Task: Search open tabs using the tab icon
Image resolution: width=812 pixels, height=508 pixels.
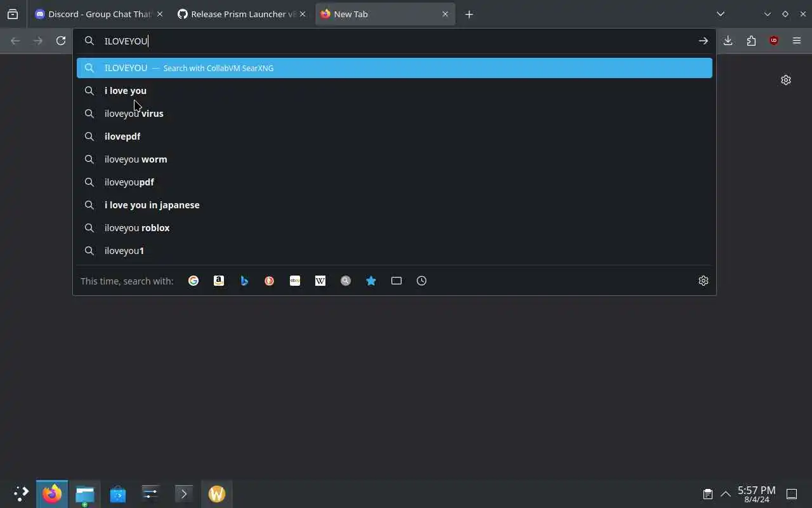Action: (396, 281)
